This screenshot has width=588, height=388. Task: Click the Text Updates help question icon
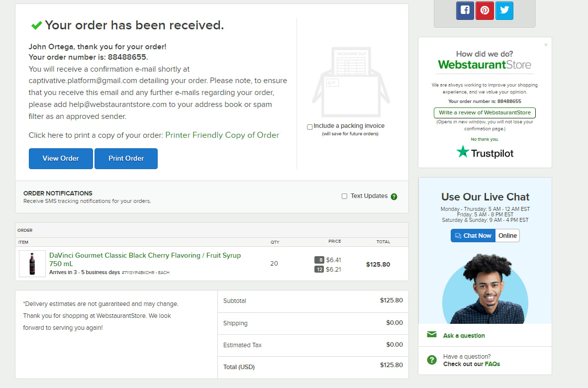[x=394, y=196]
